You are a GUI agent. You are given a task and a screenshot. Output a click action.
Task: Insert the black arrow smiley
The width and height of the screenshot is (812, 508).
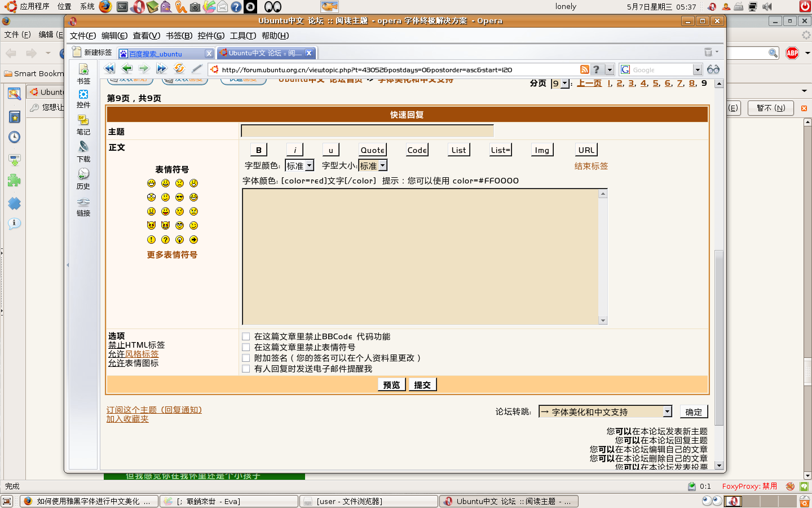193,240
